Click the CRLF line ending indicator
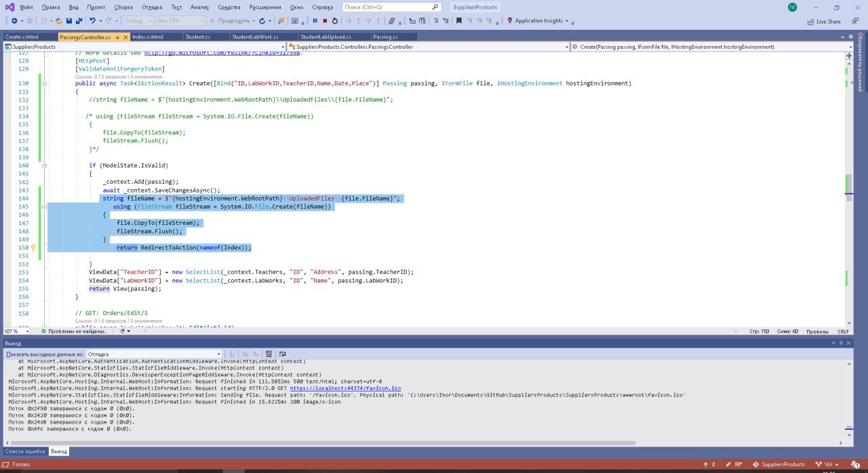This screenshot has width=868, height=473. pyautogui.click(x=843, y=331)
